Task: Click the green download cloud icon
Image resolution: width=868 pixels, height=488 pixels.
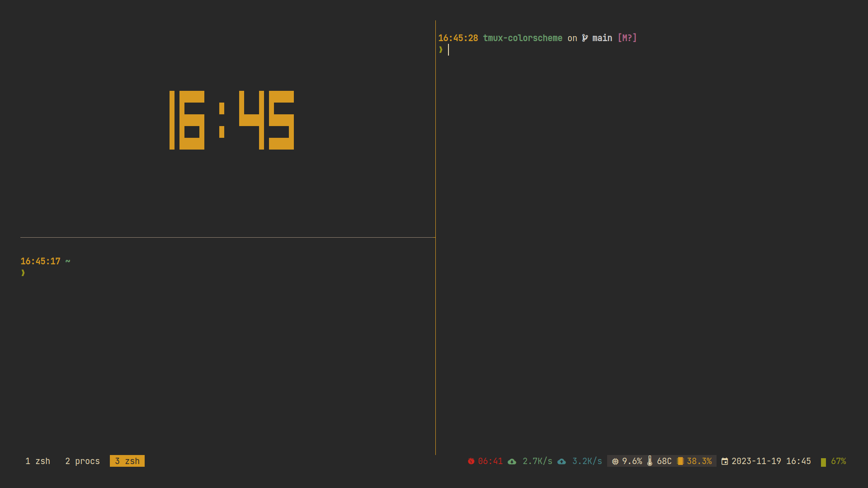Action: 512,461
